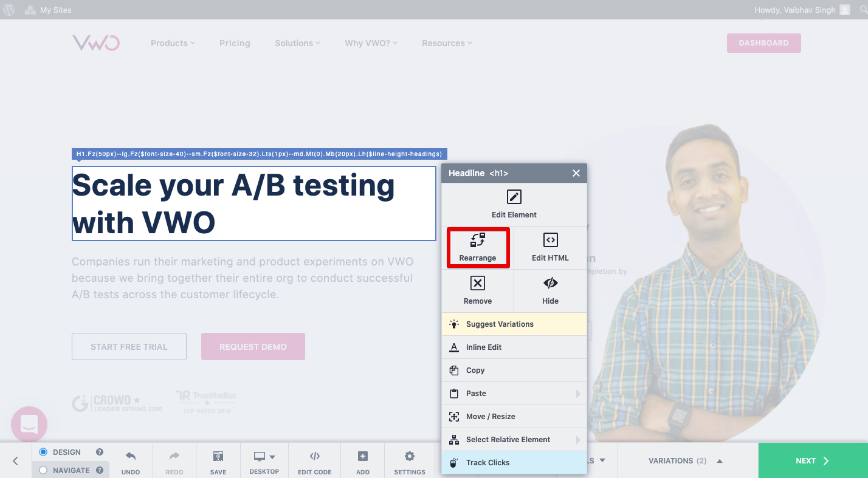The width and height of the screenshot is (868, 478).
Task: Click the Companies run their marketing paragraph
Action: 243,278
